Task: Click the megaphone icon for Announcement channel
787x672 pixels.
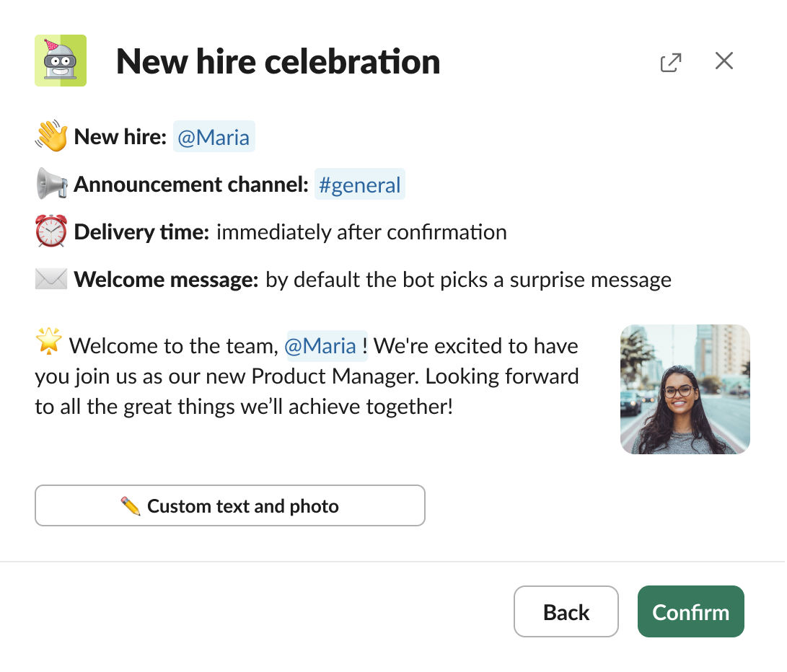Action: [x=50, y=184]
